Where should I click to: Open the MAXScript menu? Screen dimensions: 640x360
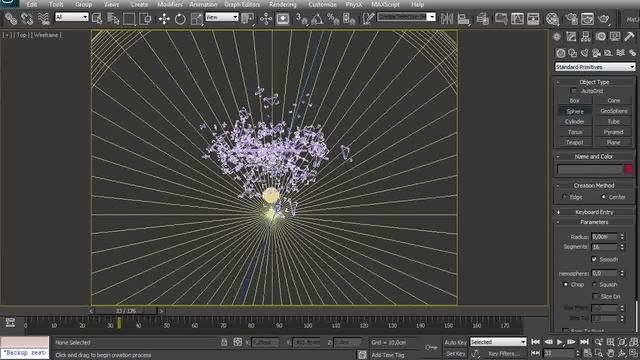tap(385, 4)
